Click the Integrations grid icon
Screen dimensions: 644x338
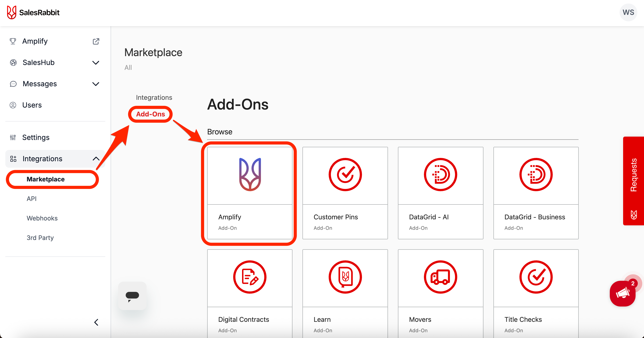pos(13,159)
